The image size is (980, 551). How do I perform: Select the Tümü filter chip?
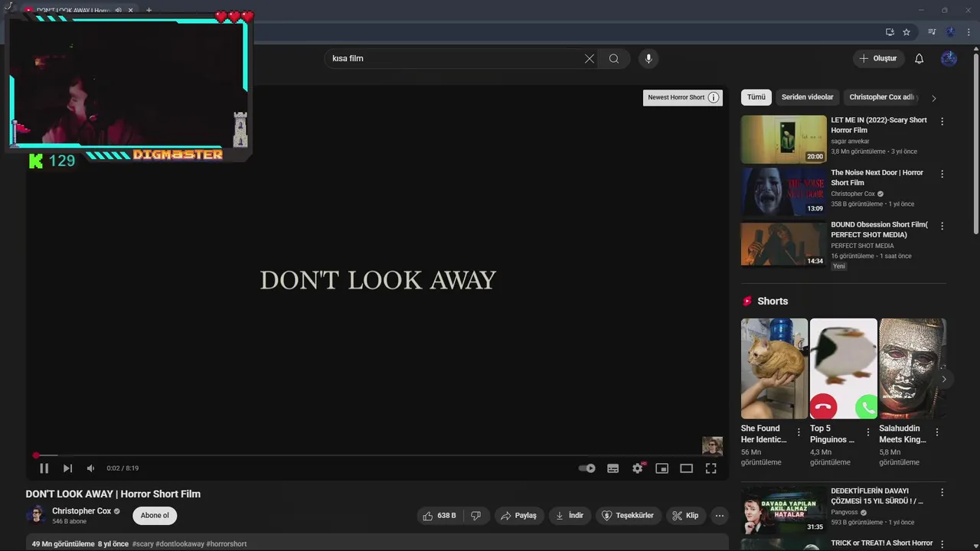coord(756,97)
